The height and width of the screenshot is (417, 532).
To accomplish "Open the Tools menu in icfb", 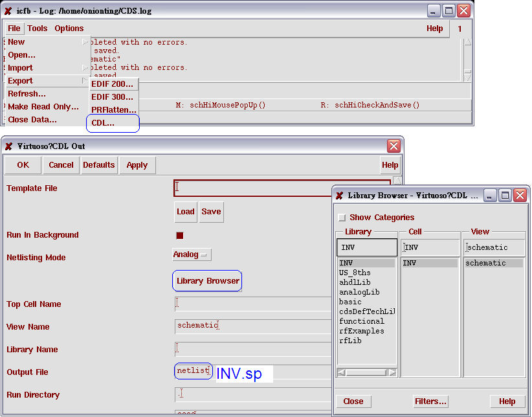I will tap(38, 28).
